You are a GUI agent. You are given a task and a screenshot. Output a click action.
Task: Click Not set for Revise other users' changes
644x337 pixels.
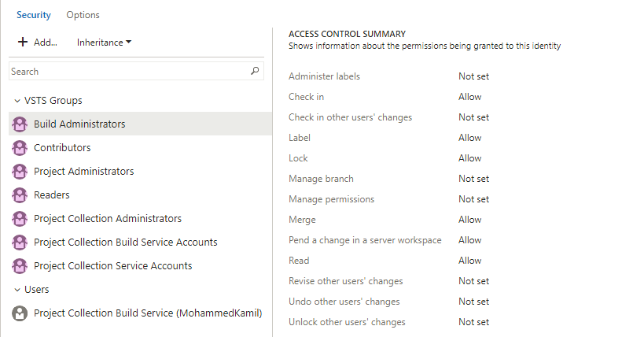point(474,281)
